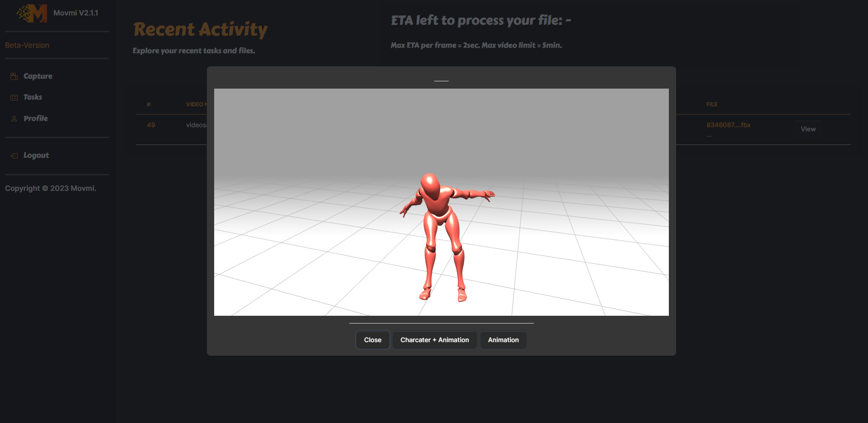Viewport: 868px width, 423px height.
Task: Choose the Charcater + Animation button
Action: coord(434,340)
